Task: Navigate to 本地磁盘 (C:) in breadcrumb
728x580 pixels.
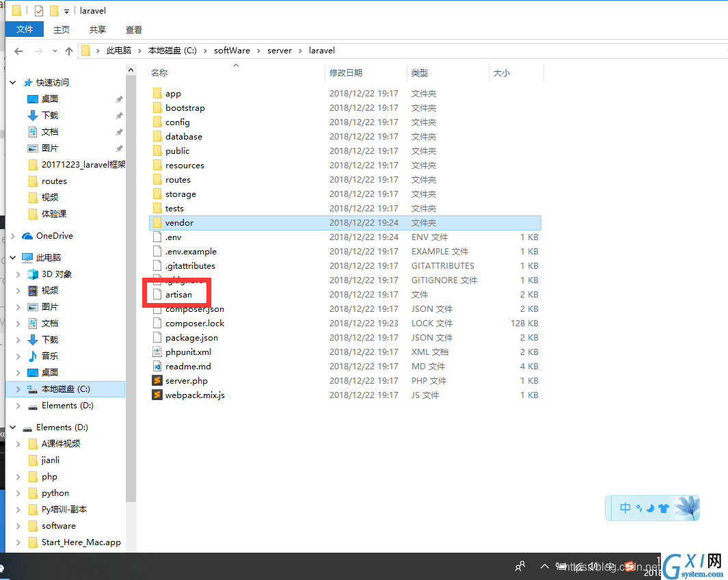Action: (x=172, y=51)
